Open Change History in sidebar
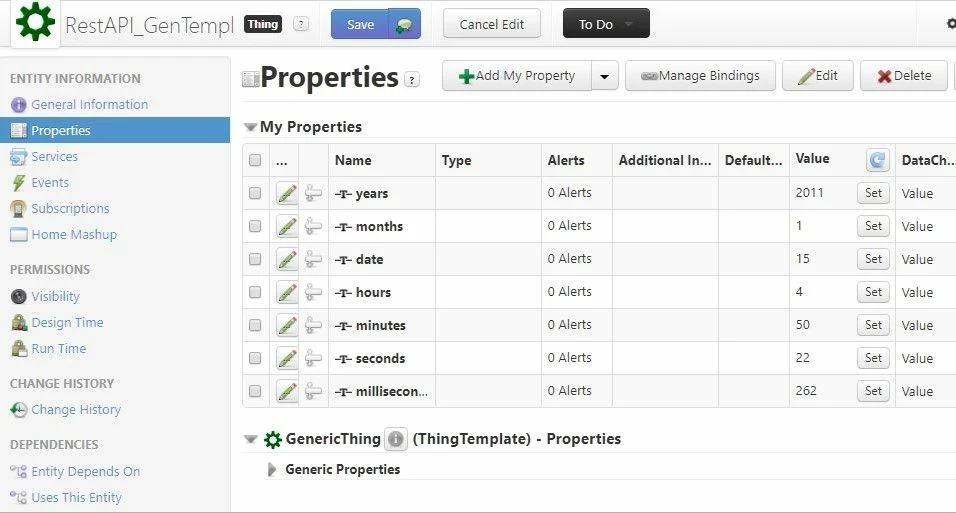This screenshot has width=956, height=513. click(x=76, y=409)
